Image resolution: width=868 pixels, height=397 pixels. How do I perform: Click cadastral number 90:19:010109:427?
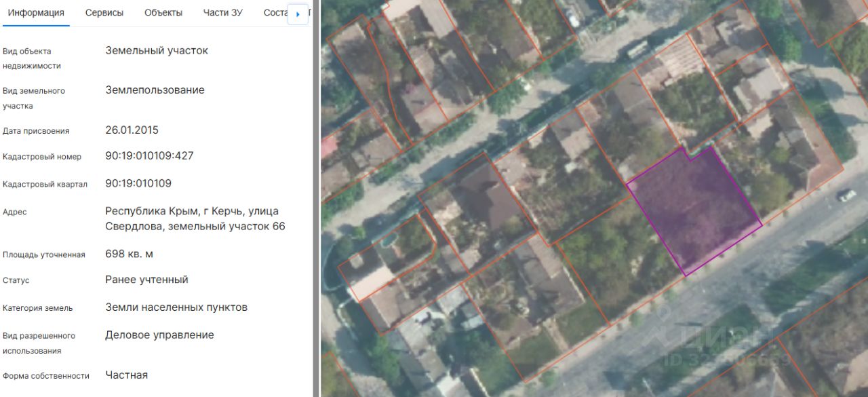(x=149, y=155)
